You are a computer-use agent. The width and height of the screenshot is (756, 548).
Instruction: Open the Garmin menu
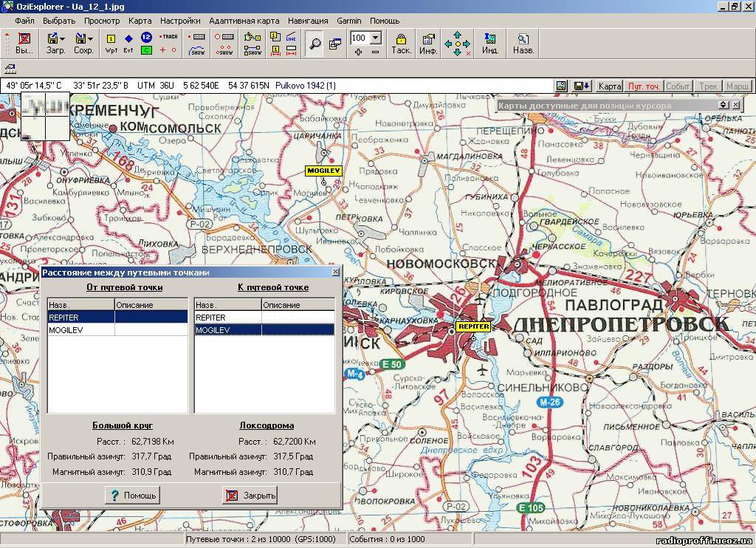tap(349, 21)
